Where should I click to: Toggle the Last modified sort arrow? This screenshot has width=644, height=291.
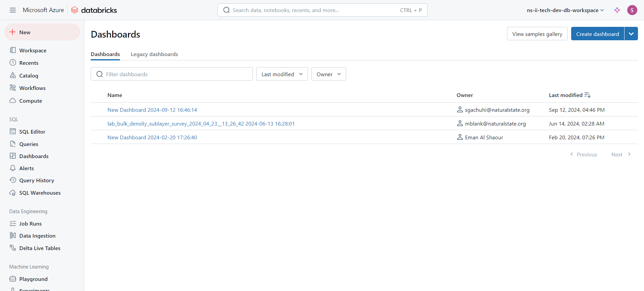[x=587, y=95]
